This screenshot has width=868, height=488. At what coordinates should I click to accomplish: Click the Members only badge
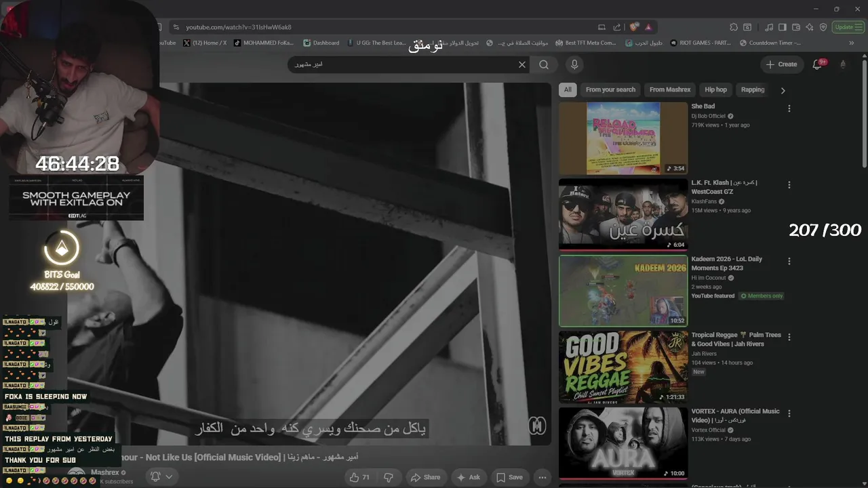[x=762, y=296]
